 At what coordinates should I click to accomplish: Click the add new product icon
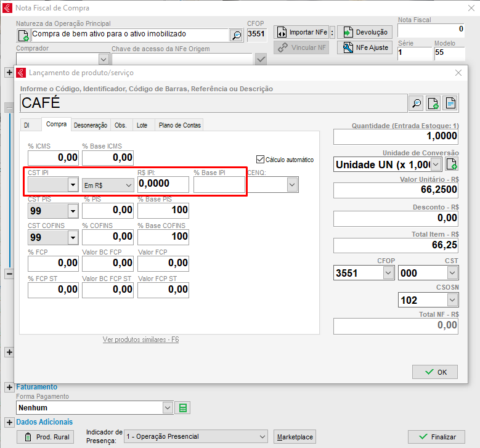click(x=433, y=103)
